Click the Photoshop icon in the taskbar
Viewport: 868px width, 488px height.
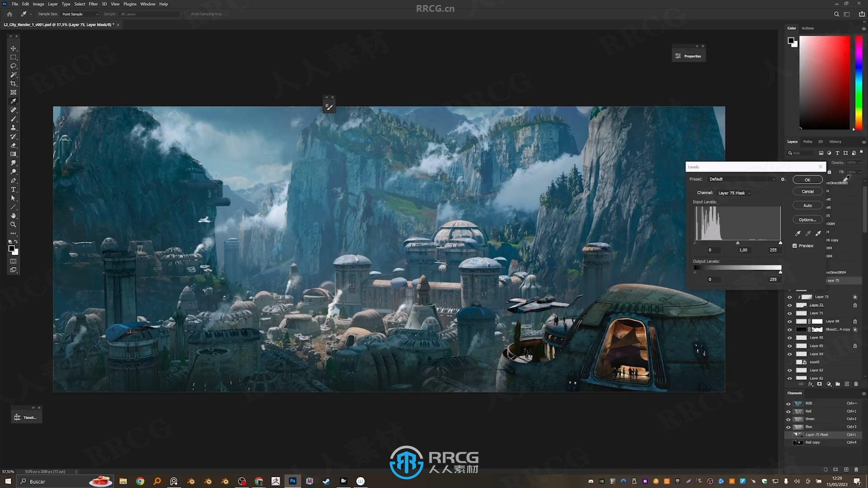pyautogui.click(x=292, y=481)
